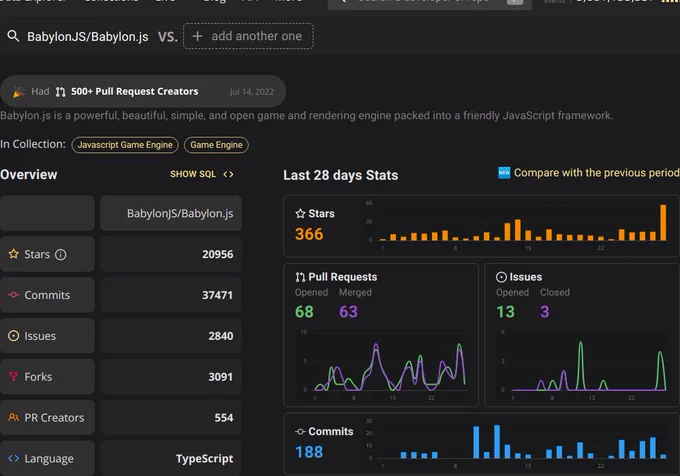Click the Commits icon in the overview table
Image resolution: width=680 pixels, height=476 pixels.
pyautogui.click(x=13, y=295)
